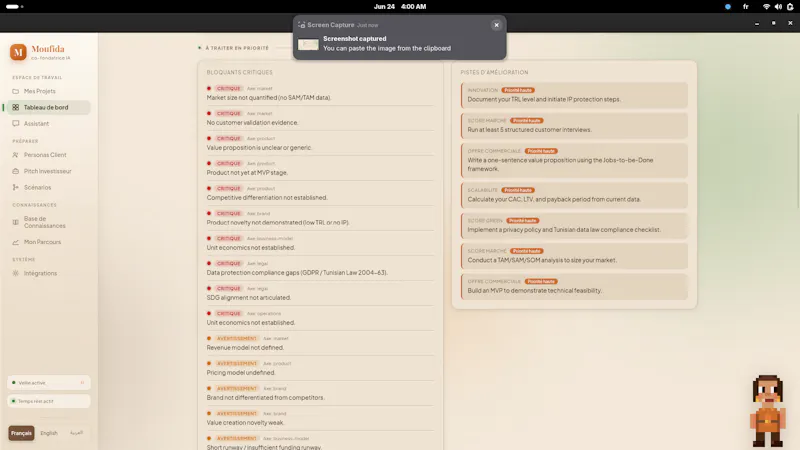Open 'Build an MVP' improvement card

click(x=574, y=286)
